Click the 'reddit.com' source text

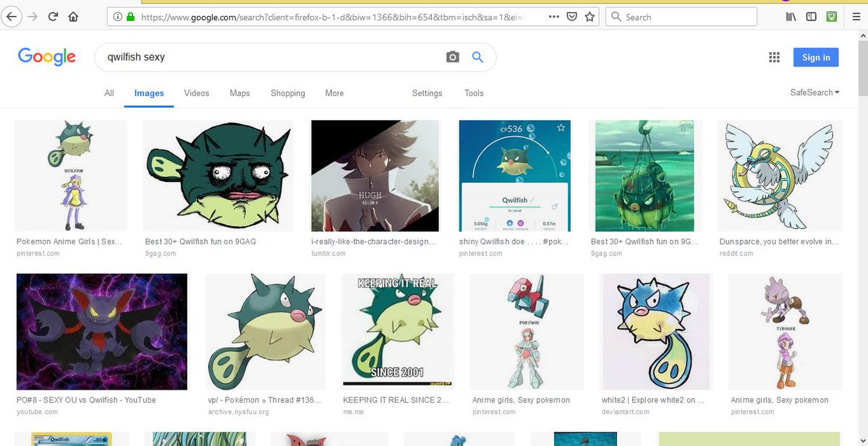(x=736, y=254)
